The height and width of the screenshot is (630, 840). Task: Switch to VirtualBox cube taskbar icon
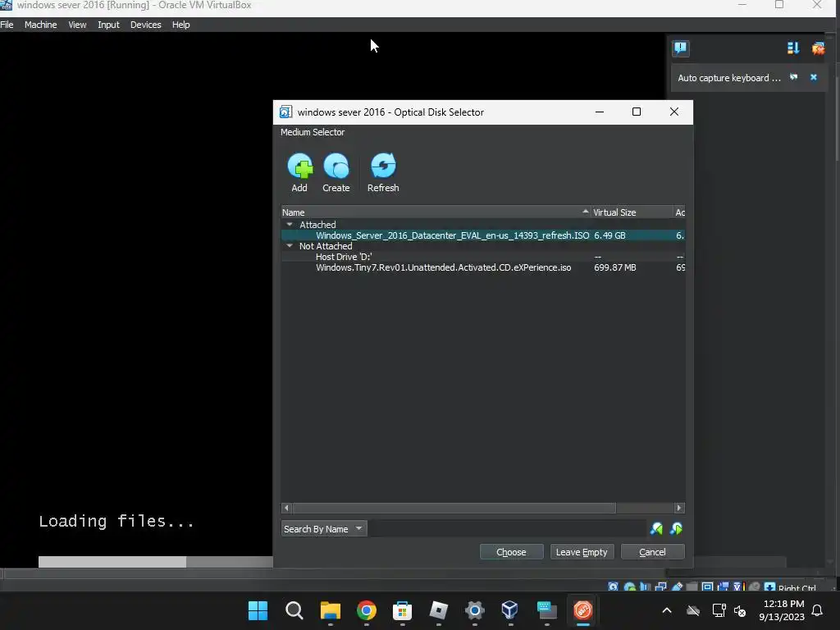point(510,610)
